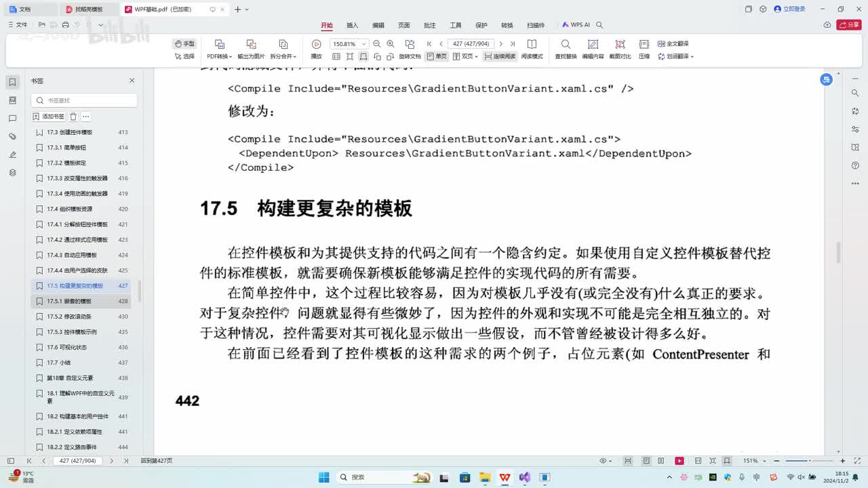Click the 书签查找 bookmark search field
This screenshot has height=488, width=868.
click(x=84, y=100)
